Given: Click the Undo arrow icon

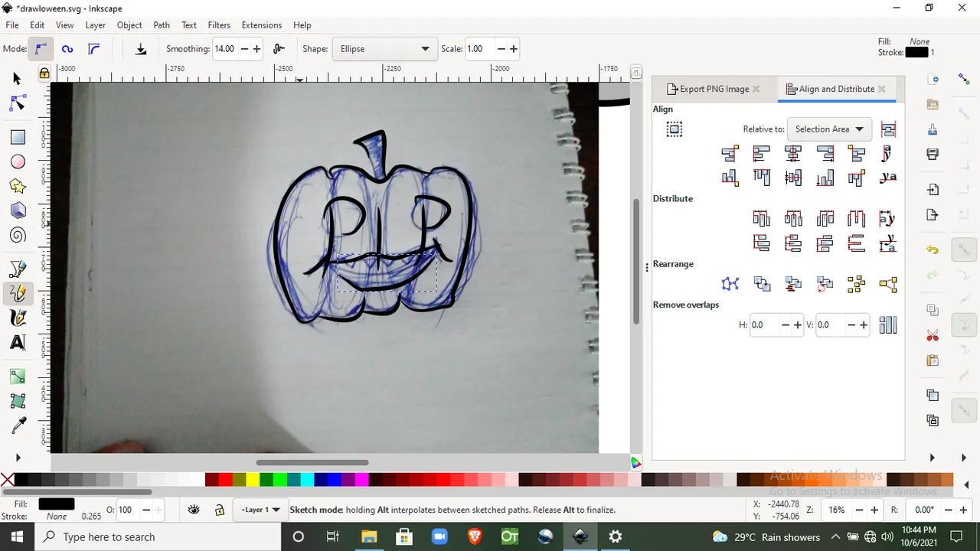Looking at the screenshot, I should pos(933,249).
